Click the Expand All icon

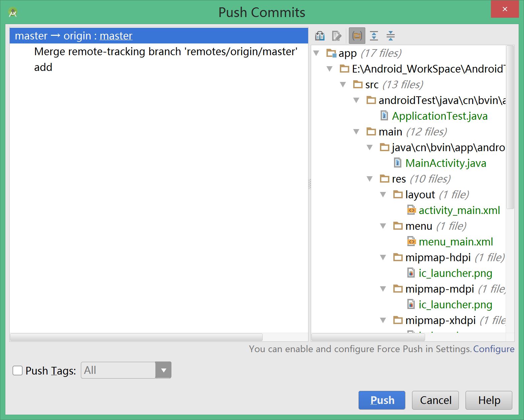pos(374,35)
